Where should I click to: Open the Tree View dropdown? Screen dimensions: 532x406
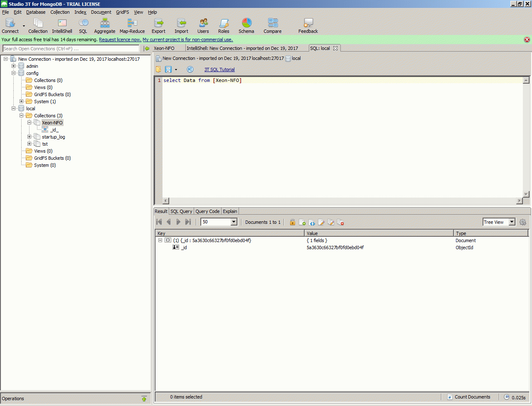[512, 222]
